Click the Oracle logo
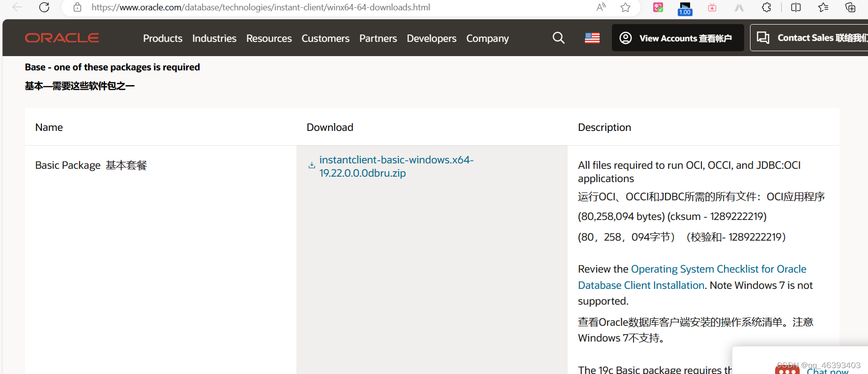 [x=62, y=38]
